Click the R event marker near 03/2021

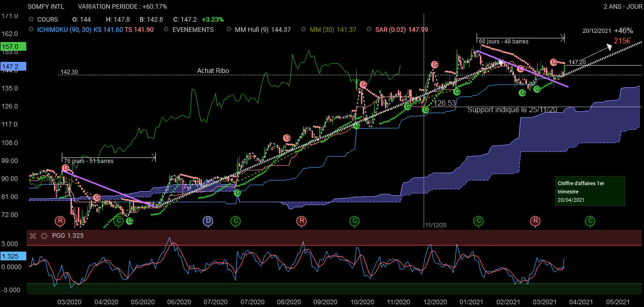(x=535, y=221)
